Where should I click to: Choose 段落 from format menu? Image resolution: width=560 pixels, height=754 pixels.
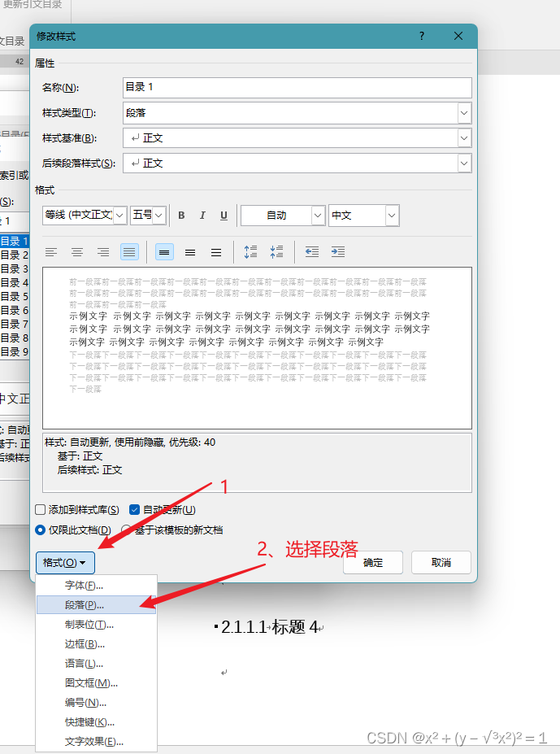click(97, 605)
